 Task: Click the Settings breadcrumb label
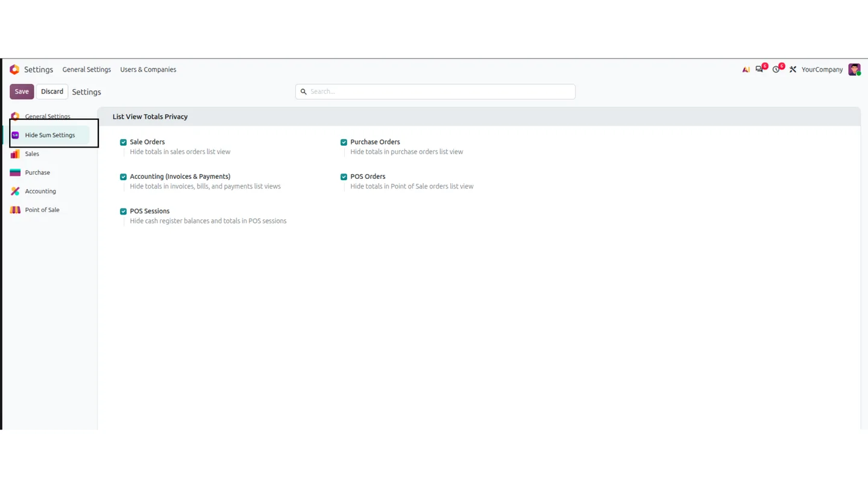(86, 92)
